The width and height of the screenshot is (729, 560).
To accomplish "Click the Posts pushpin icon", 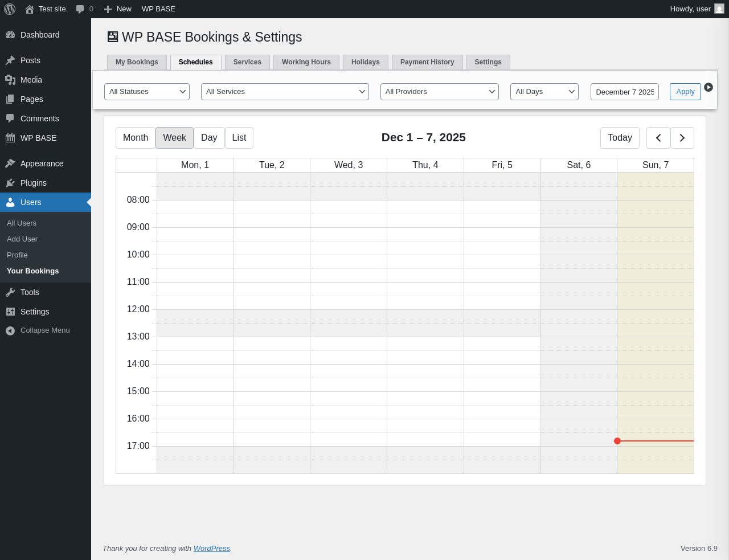I will point(10,60).
